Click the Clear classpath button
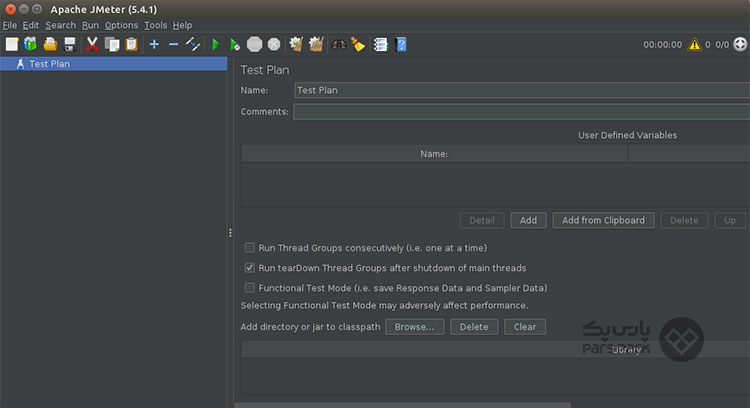The image size is (750, 408). click(525, 327)
